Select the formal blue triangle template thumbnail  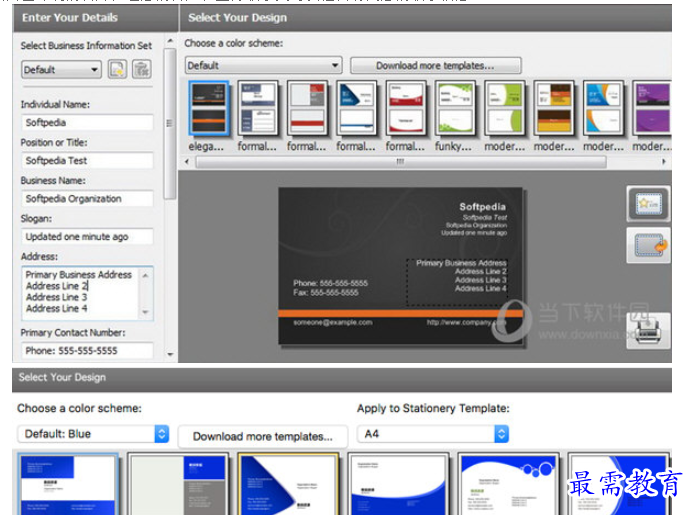357,108
